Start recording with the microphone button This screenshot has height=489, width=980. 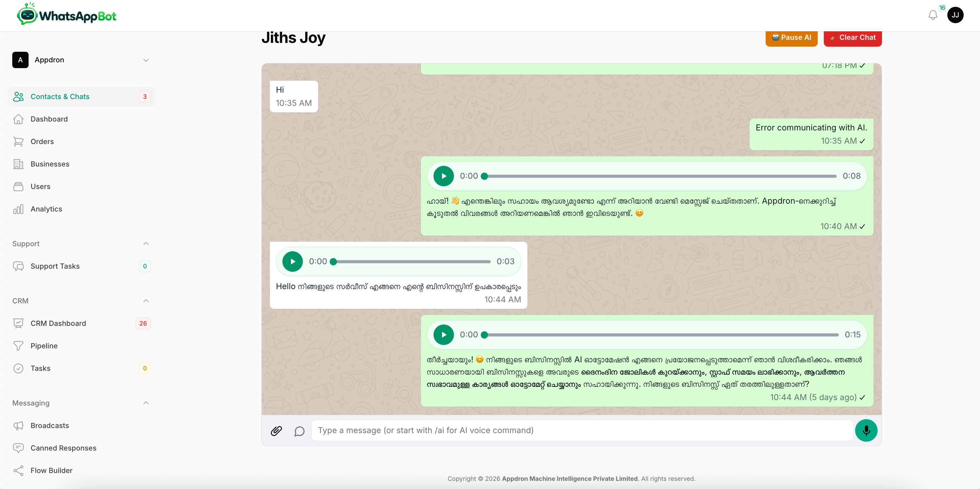[x=866, y=430]
